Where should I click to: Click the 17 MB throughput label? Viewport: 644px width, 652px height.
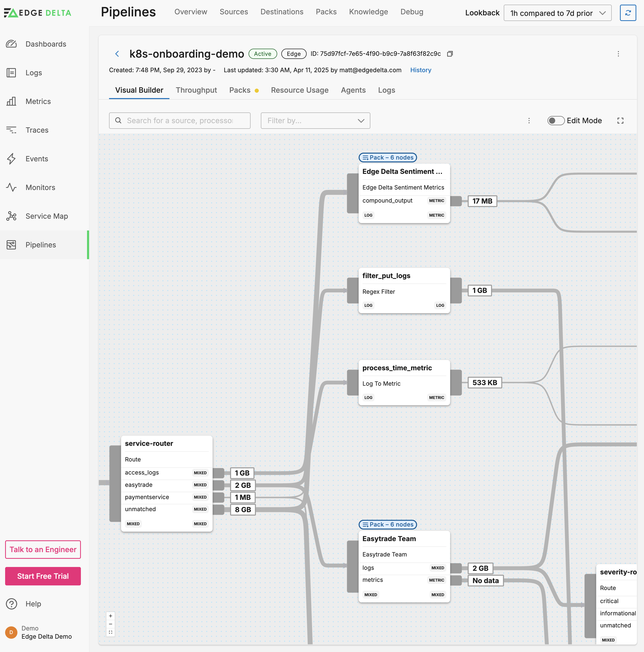click(x=482, y=201)
